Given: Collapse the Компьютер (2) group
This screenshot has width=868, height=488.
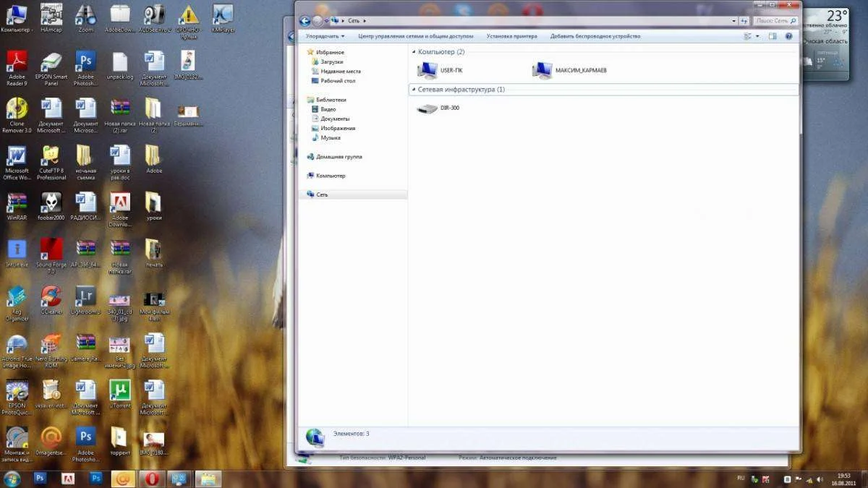Looking at the screenshot, I should click(x=414, y=52).
